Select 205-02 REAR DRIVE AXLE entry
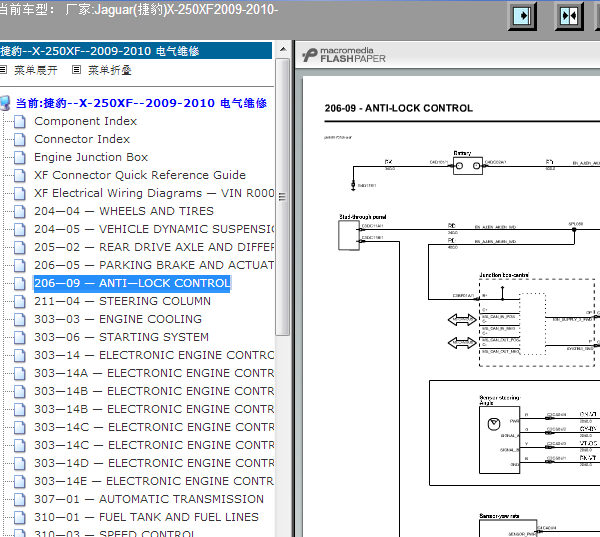 (x=154, y=247)
